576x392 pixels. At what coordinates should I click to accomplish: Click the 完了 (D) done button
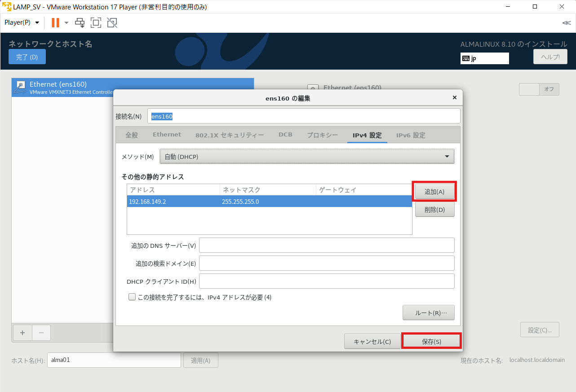pos(27,57)
